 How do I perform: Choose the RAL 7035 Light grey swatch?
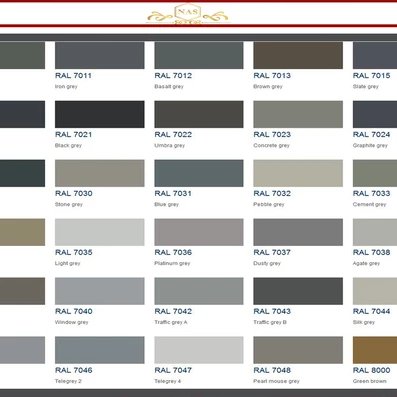pos(100,232)
